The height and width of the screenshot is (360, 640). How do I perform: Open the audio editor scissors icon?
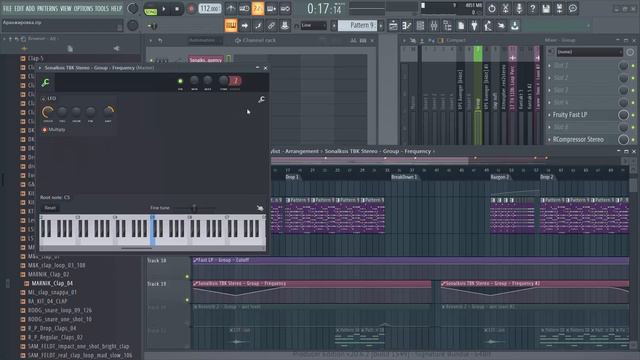pos(505,8)
